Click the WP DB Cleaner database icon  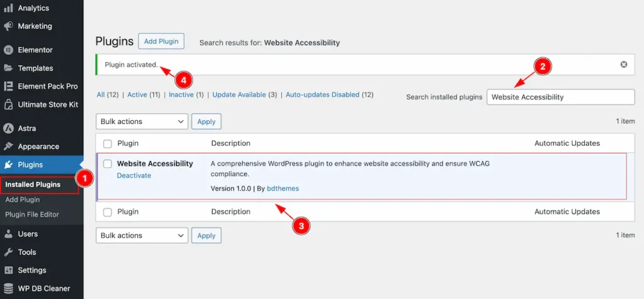point(8,288)
